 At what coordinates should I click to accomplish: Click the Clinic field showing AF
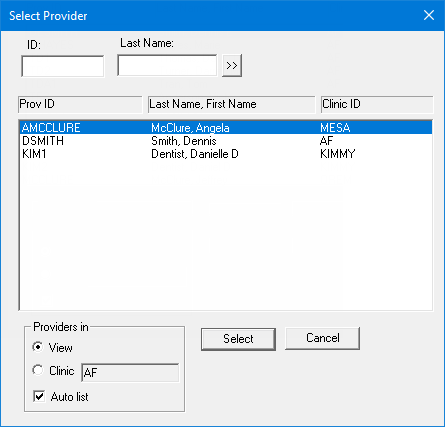[130, 372]
